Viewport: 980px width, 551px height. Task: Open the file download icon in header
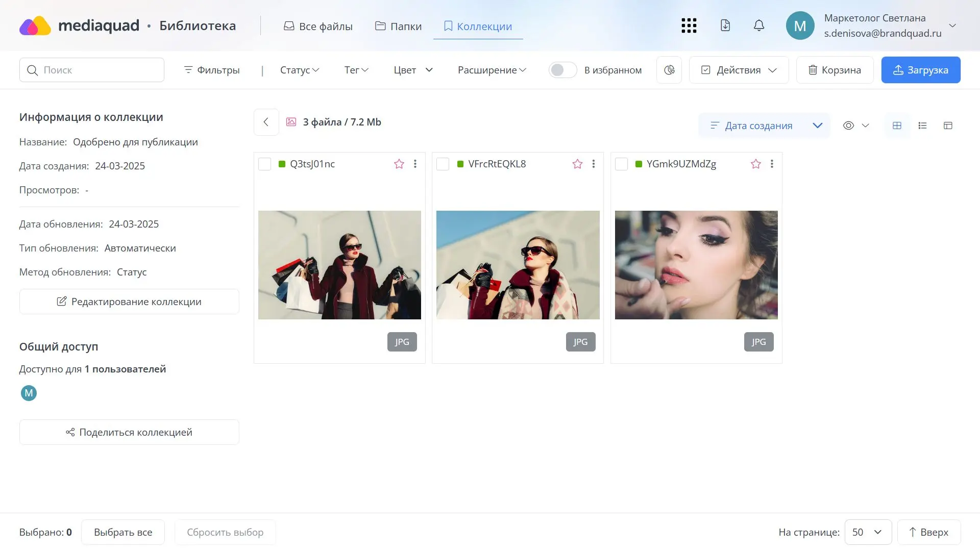pos(725,26)
